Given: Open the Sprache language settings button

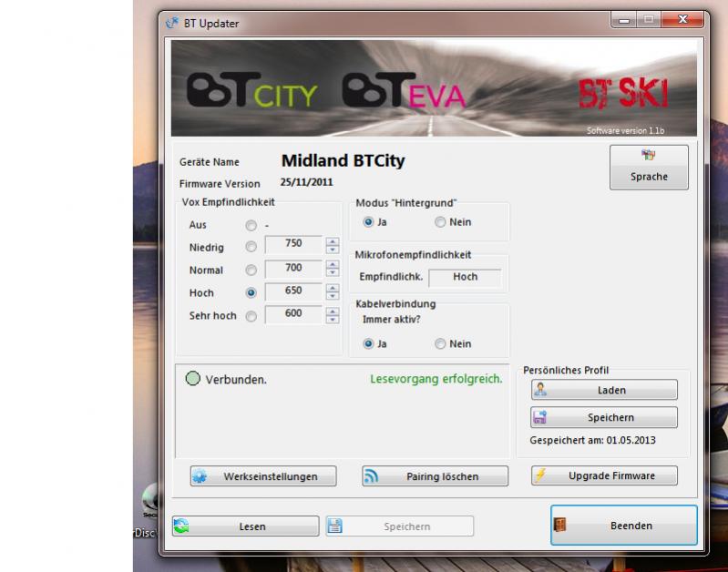Looking at the screenshot, I should (x=649, y=168).
